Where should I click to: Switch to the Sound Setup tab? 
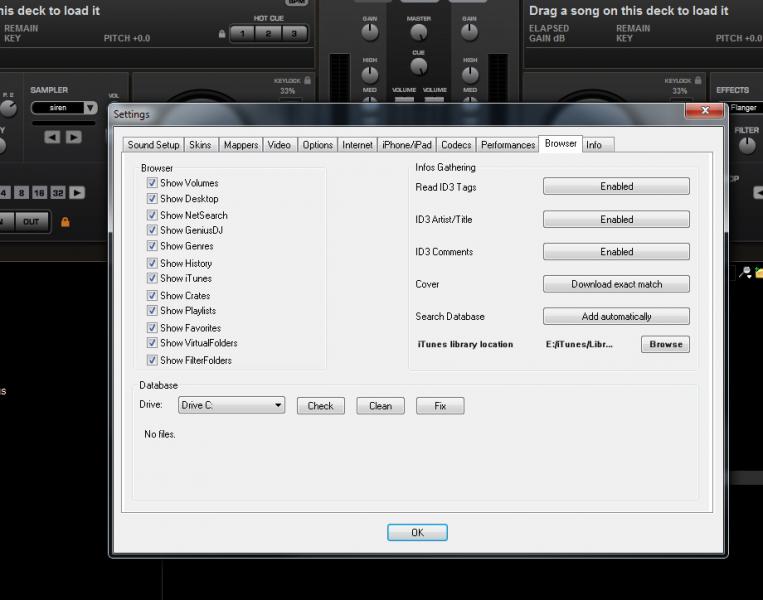click(x=154, y=145)
